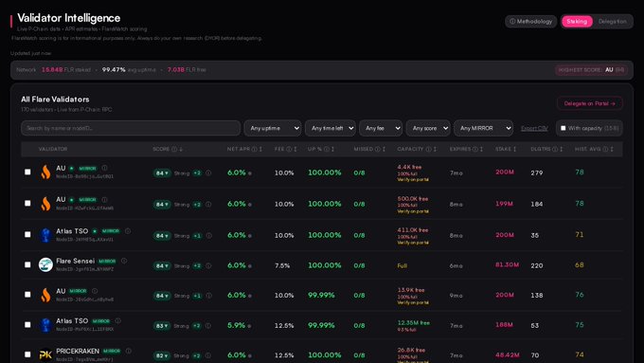Click flame logo of AU with 279 delegators
644x363 pixels.
click(x=45, y=172)
